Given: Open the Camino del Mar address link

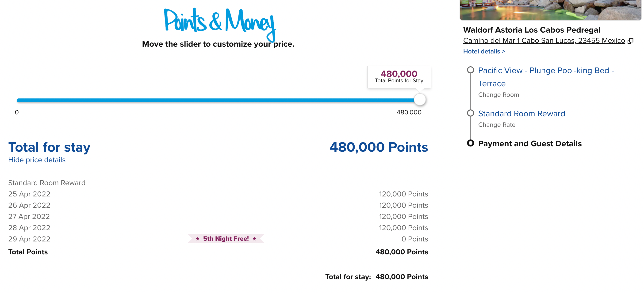Looking at the screenshot, I should click(544, 41).
